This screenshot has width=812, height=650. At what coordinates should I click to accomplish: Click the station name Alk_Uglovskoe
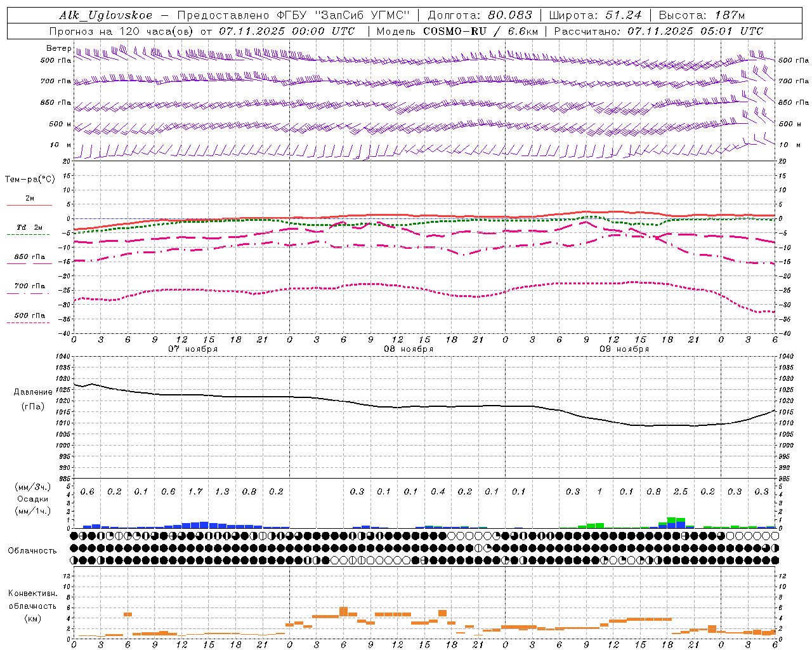(106, 16)
